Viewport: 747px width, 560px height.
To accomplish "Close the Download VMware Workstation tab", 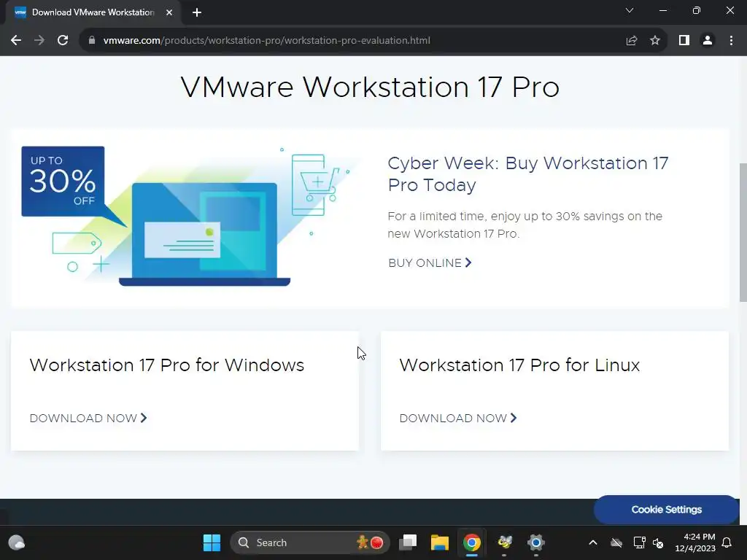I will coord(169,12).
